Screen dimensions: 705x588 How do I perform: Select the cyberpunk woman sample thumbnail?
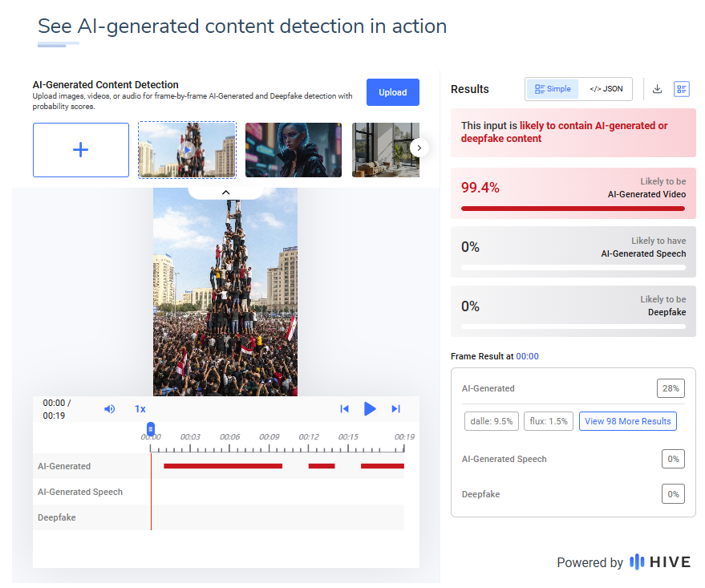(294, 150)
